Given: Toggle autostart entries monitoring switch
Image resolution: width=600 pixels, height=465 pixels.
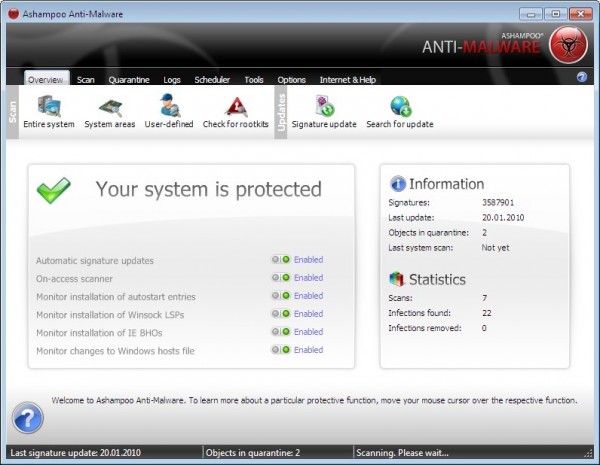Looking at the screenshot, I should click(281, 295).
